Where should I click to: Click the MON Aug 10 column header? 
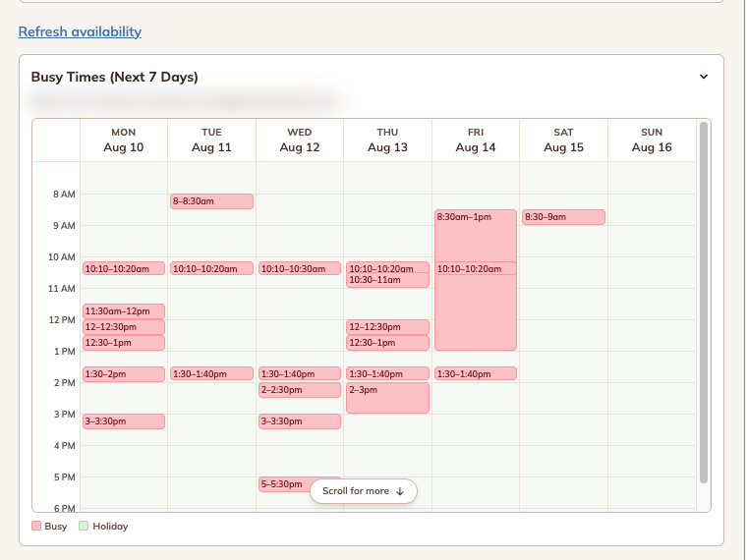(124, 140)
